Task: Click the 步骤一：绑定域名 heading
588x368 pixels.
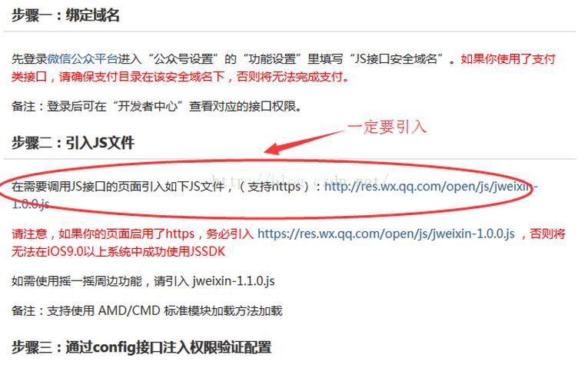Action: click(x=65, y=15)
